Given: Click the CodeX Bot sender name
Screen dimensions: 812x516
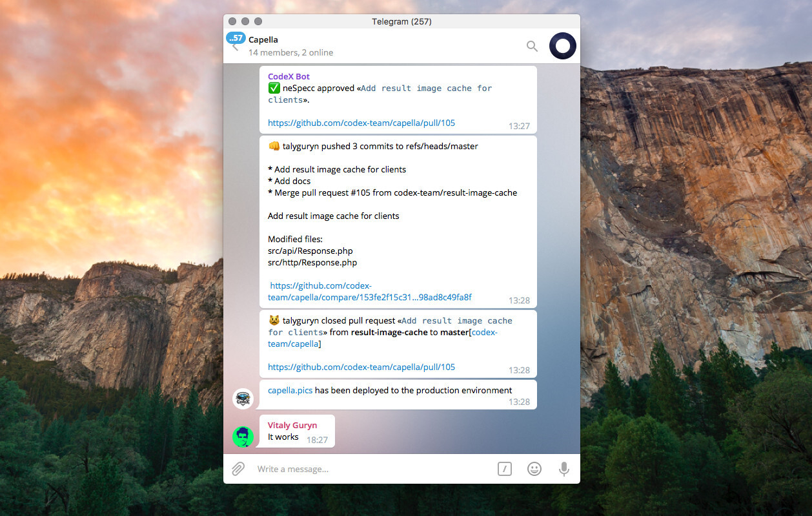Looking at the screenshot, I should (289, 76).
